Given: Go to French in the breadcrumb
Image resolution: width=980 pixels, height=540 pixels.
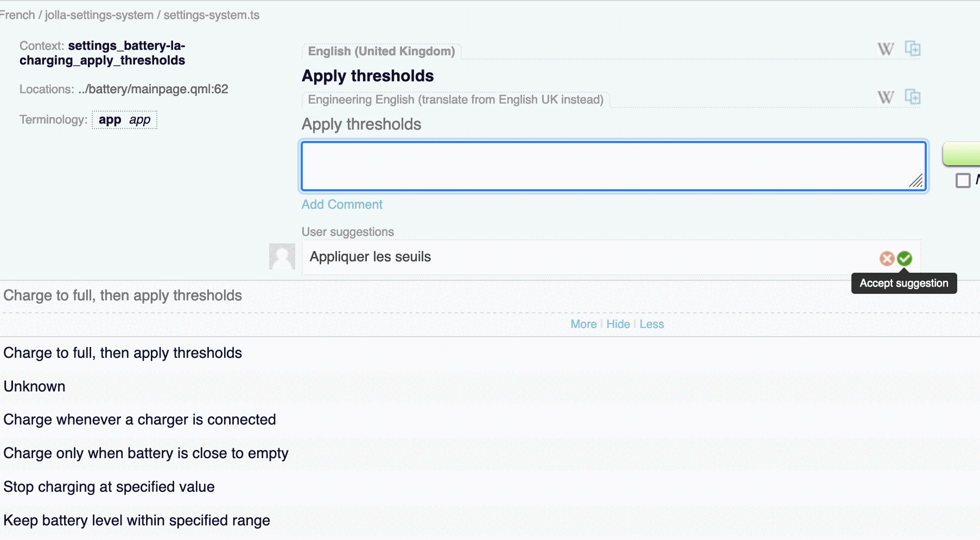Looking at the screenshot, I should pyautogui.click(x=17, y=15).
